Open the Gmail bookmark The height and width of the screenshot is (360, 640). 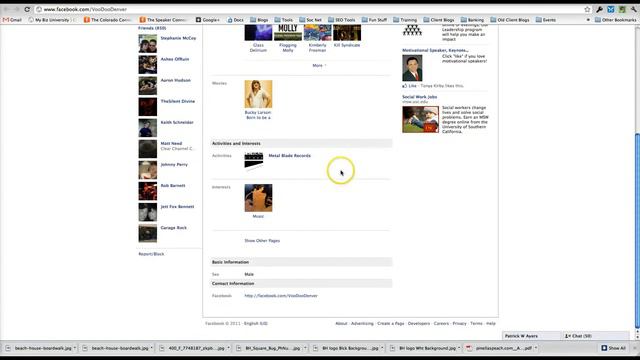tap(12, 20)
